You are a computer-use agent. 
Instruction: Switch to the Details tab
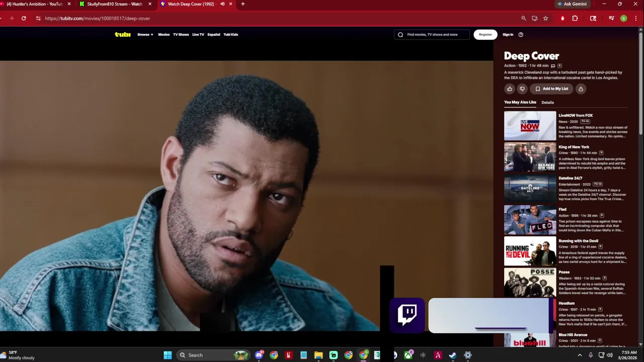pyautogui.click(x=547, y=103)
